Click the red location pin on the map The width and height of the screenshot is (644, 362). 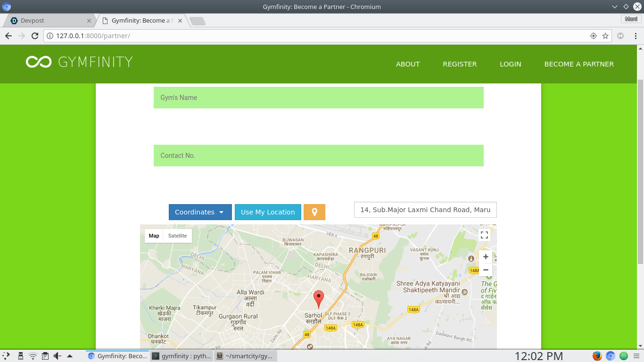(319, 299)
